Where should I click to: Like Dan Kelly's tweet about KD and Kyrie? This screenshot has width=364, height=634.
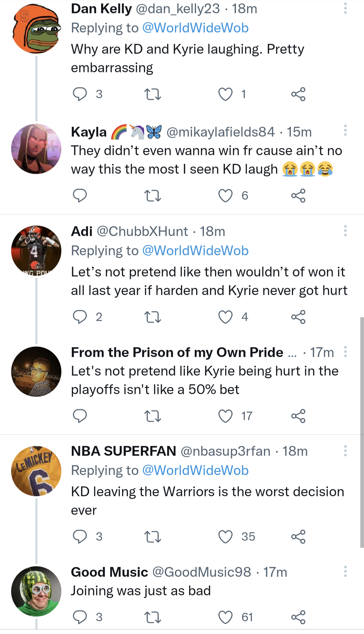click(x=225, y=94)
